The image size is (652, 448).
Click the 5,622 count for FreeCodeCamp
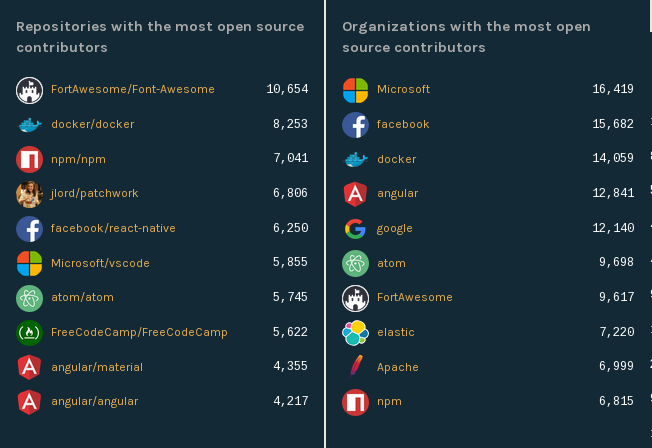(x=290, y=332)
